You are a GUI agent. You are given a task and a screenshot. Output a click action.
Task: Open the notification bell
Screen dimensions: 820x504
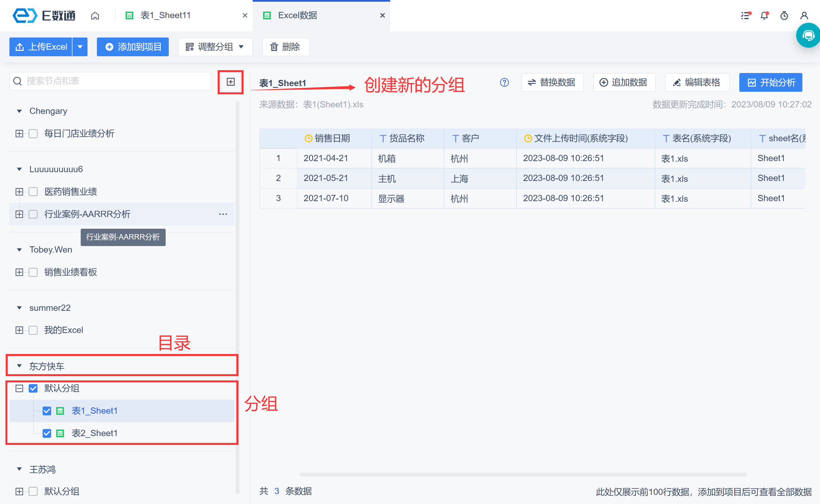point(764,16)
